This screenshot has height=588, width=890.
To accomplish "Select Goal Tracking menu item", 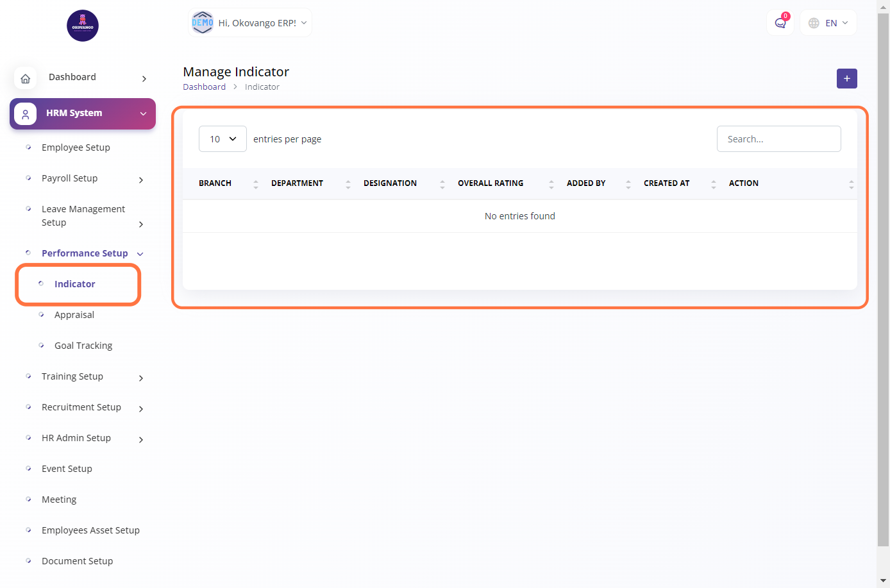I will tap(83, 346).
